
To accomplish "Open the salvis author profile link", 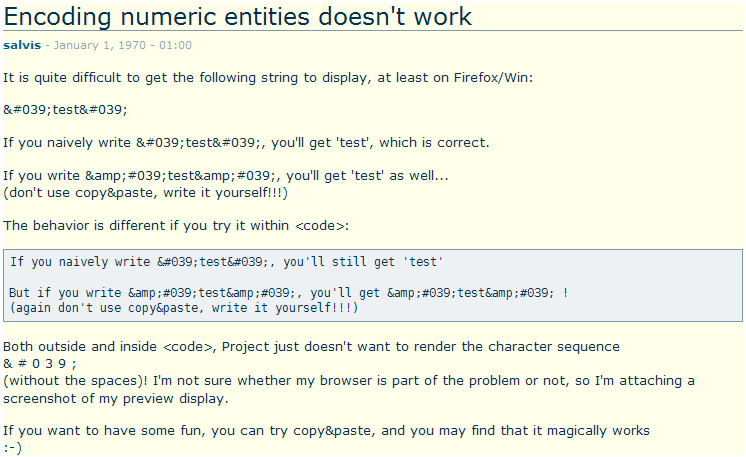I will pos(22,45).
